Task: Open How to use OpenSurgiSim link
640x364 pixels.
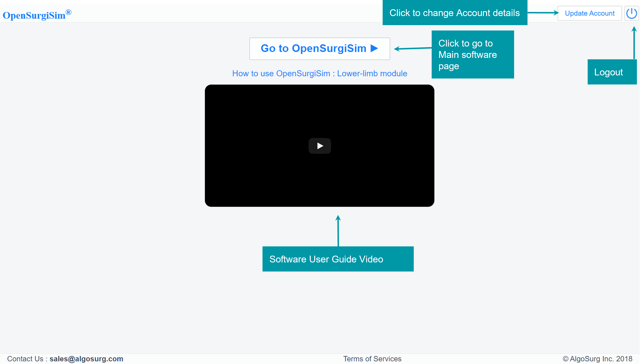Action: pos(320,74)
